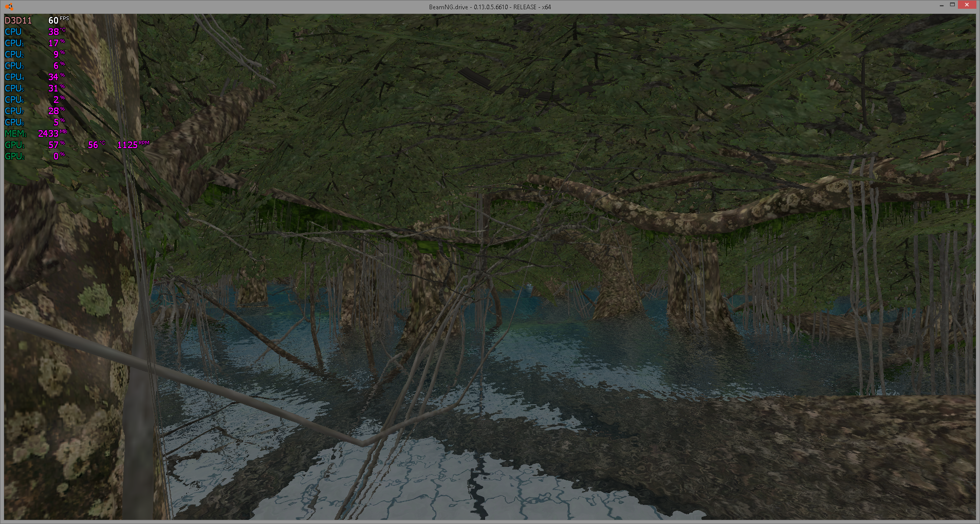Select the CPU3 usage value "6"
The image size is (980, 524).
click(56, 66)
